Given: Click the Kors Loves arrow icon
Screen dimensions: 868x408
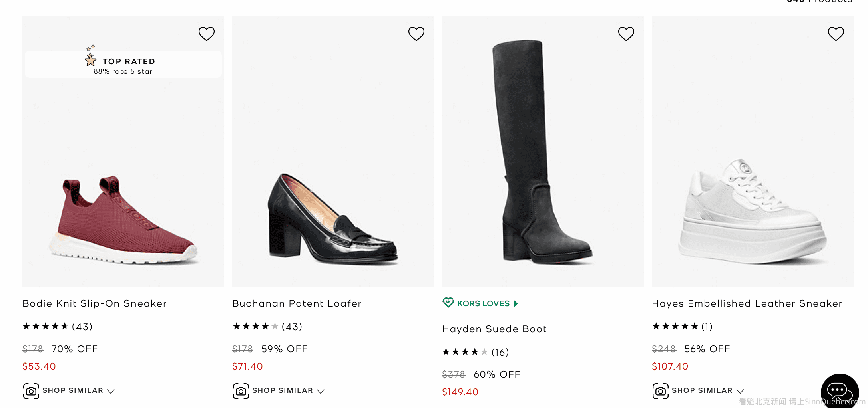Looking at the screenshot, I should tap(516, 304).
